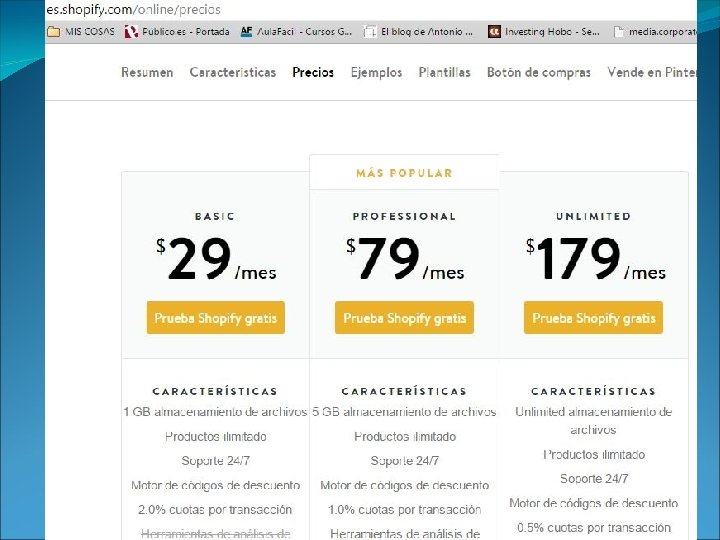Click Prueba Shopify gratis under Professional plan
The width and height of the screenshot is (720, 540).
tap(404, 318)
